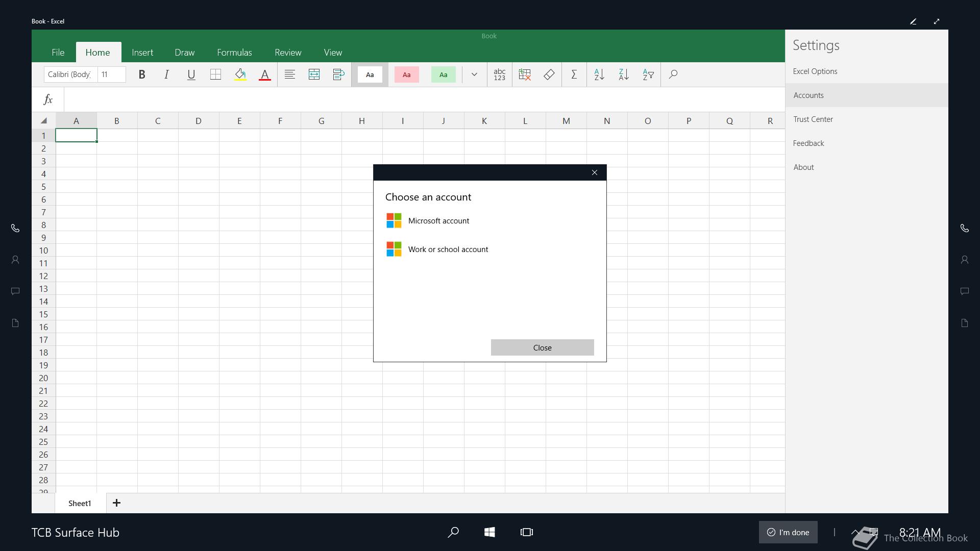Click the Insert or Delete Cells icon
This screenshot has width=980, height=551.
click(525, 74)
